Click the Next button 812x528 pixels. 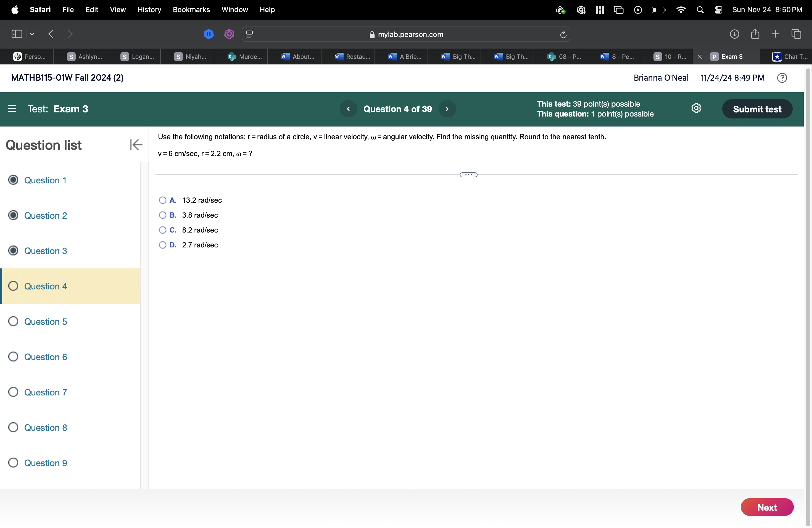[767, 507]
